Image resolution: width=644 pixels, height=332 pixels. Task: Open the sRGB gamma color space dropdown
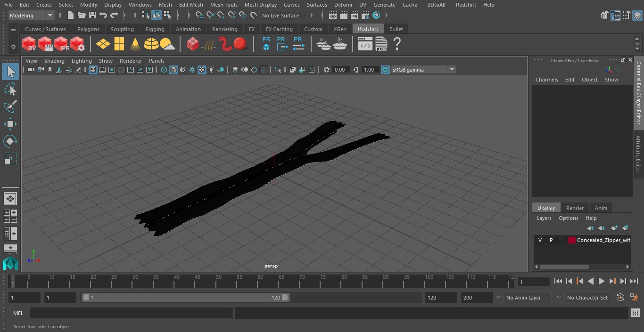[x=423, y=70]
